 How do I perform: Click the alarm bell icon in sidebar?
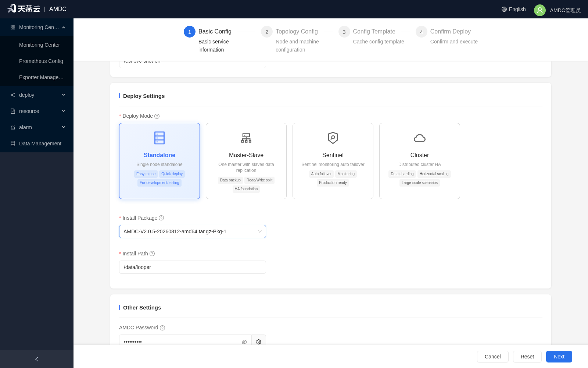[13, 127]
